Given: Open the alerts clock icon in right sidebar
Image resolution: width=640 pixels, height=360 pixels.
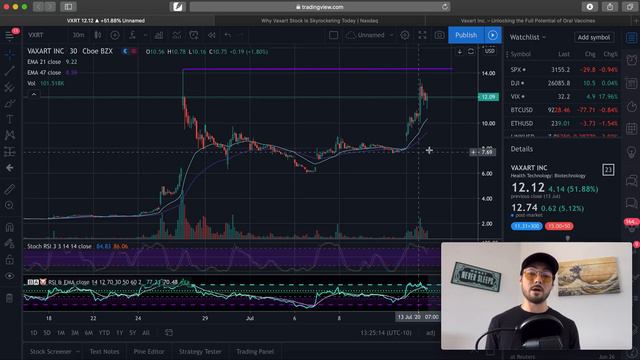Looking at the screenshot, I should (x=631, y=60).
